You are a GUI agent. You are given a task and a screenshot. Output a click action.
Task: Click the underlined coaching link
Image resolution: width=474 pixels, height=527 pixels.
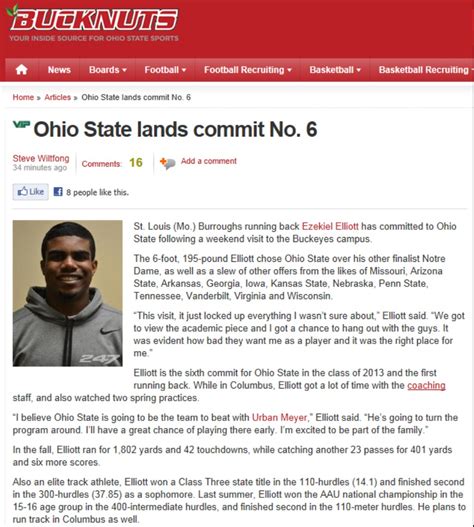click(x=426, y=386)
